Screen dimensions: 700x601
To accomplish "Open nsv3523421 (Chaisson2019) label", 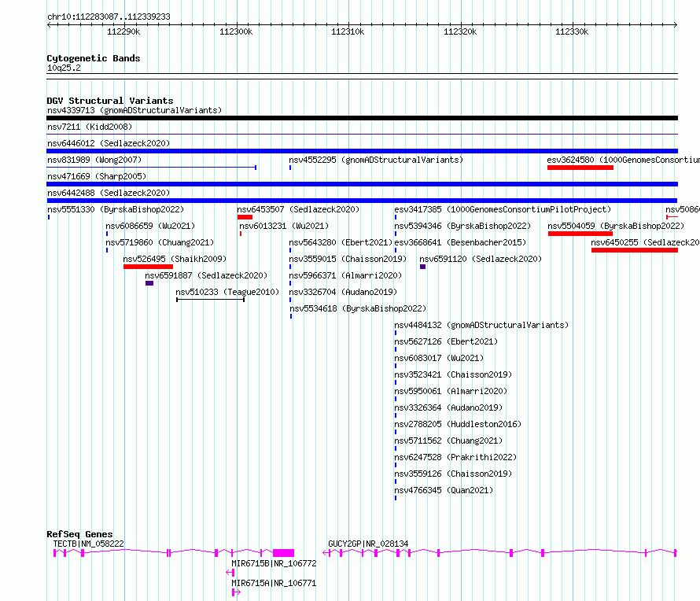I will (453, 374).
